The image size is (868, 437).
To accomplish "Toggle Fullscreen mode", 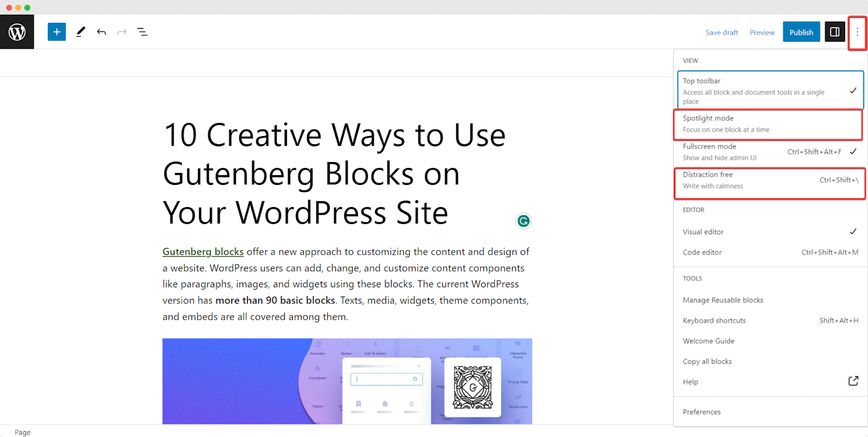I will coord(770,152).
